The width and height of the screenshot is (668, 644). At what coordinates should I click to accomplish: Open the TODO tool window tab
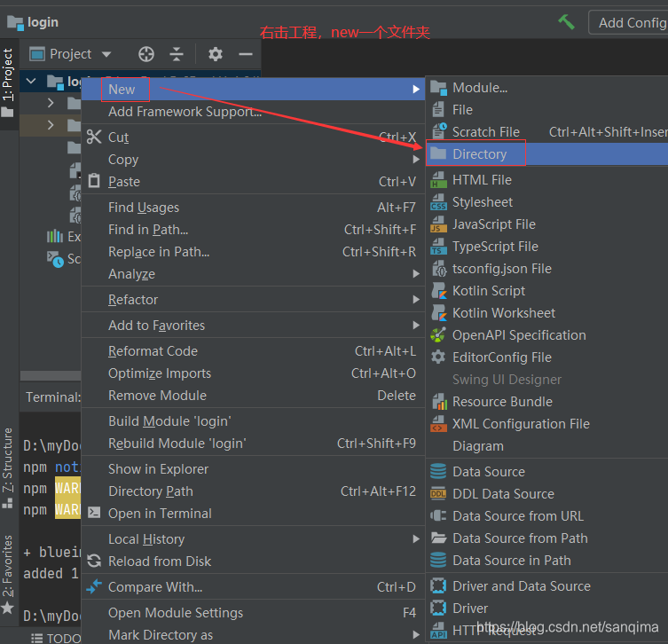click(x=56, y=638)
